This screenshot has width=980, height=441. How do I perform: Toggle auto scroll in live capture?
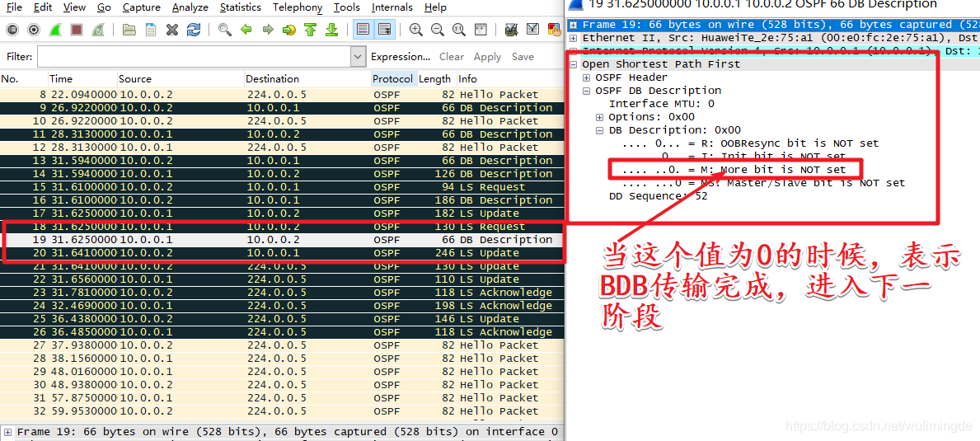pos(386,30)
